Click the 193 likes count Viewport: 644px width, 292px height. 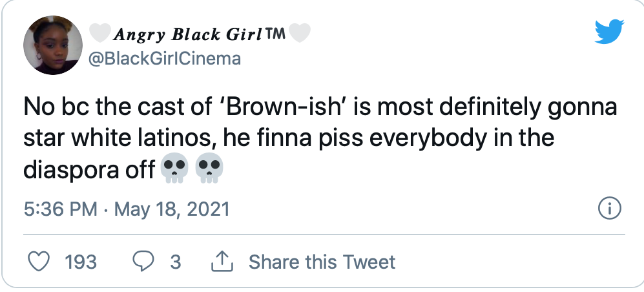point(81,262)
